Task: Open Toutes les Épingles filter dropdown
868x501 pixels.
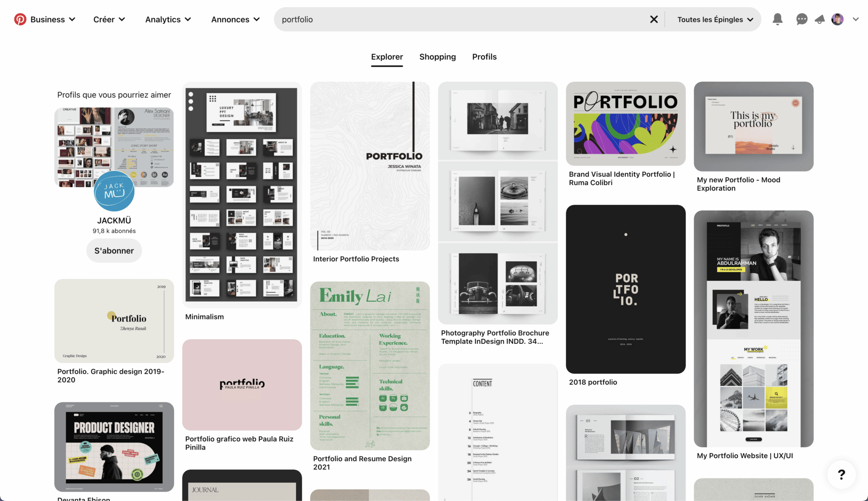Action: tap(715, 19)
